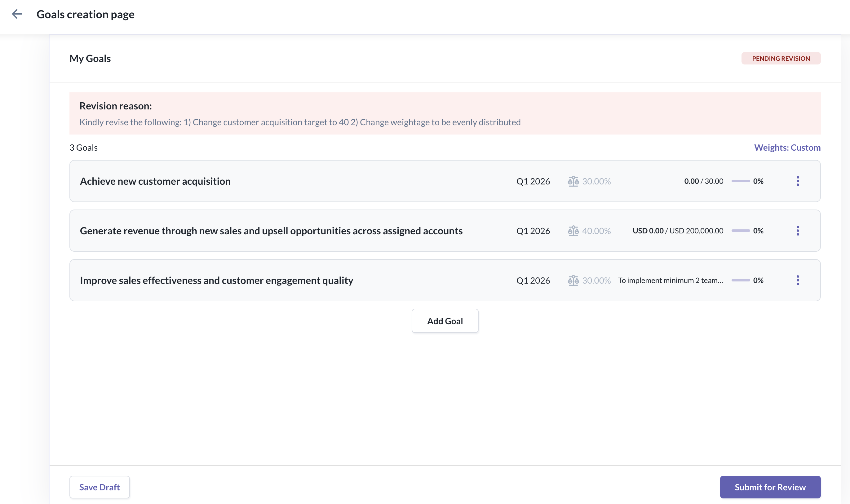Viewport: 850px width, 504px height.
Task: Open the Generate revenue goal title
Action: click(271, 231)
